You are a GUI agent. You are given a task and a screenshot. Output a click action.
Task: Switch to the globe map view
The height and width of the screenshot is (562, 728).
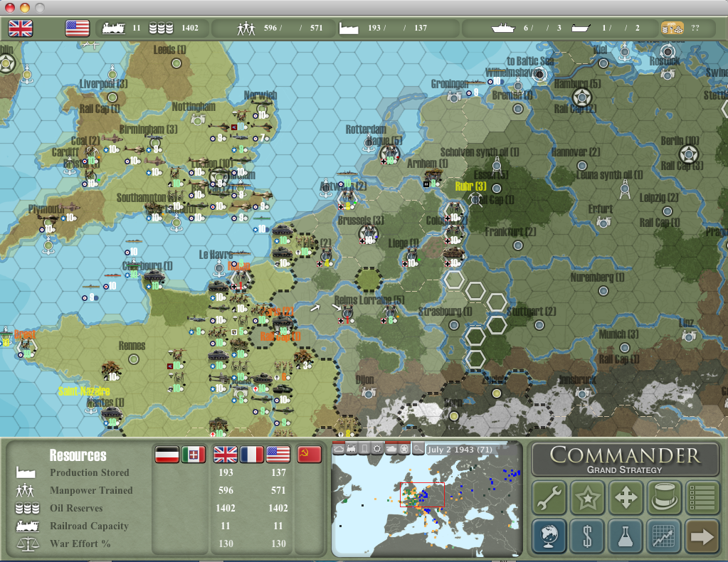[549, 536]
